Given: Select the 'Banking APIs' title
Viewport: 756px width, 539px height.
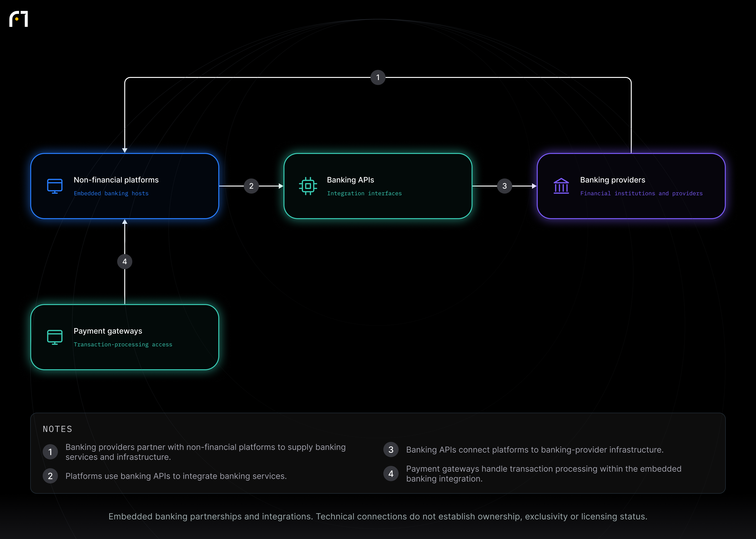Looking at the screenshot, I should (x=351, y=180).
